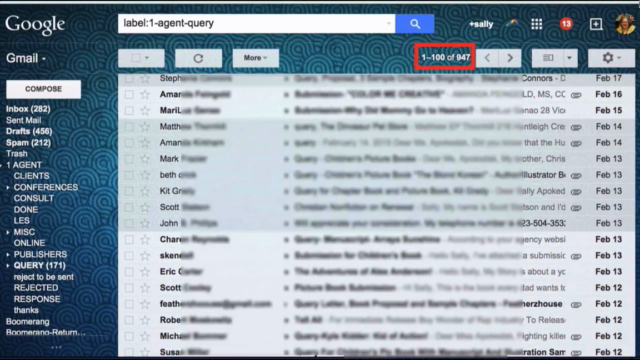Open the Scott Feb 12 message row

376,288
